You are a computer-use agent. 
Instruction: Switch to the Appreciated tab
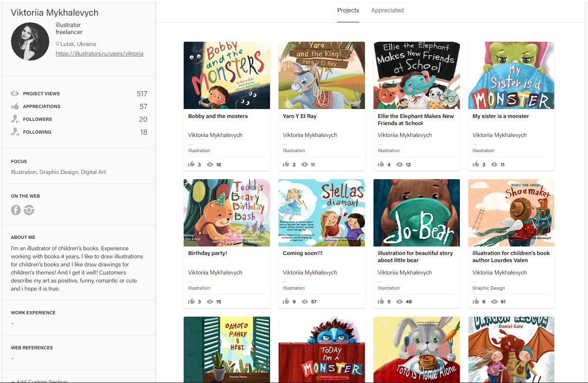tap(387, 10)
